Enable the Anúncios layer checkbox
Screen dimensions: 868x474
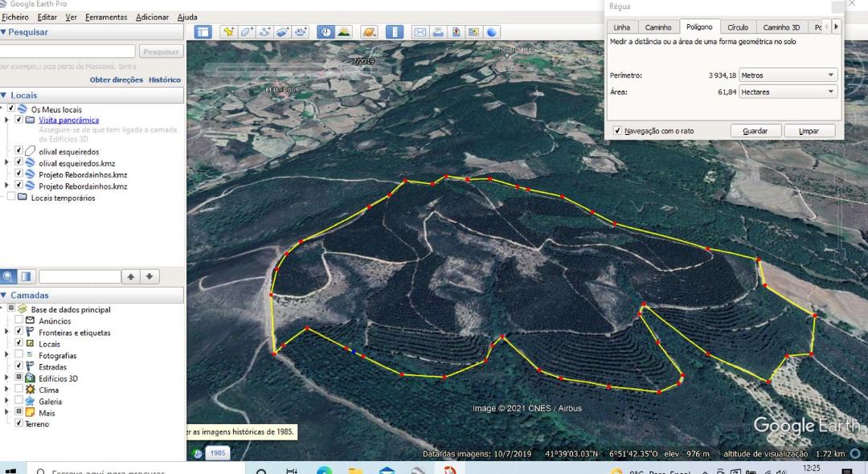point(18,321)
